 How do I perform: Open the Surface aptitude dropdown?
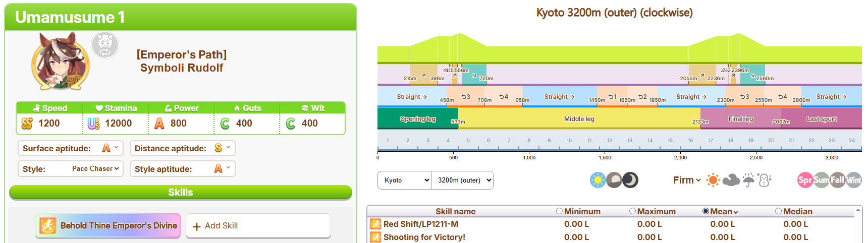pyautogui.click(x=111, y=148)
